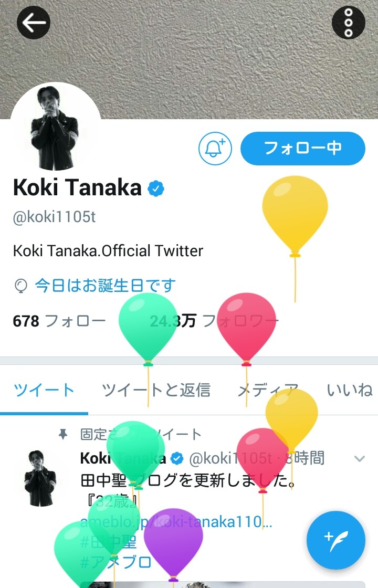Image resolution: width=378 pixels, height=588 pixels.
Task: Open the ameblo.jp blog link
Action: [x=176, y=522]
